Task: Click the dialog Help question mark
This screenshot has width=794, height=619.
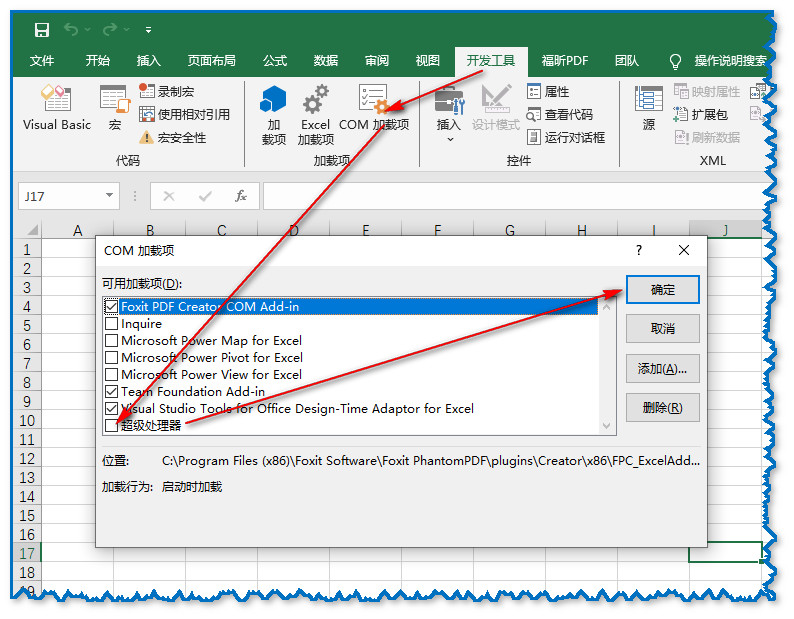Action: (x=639, y=250)
